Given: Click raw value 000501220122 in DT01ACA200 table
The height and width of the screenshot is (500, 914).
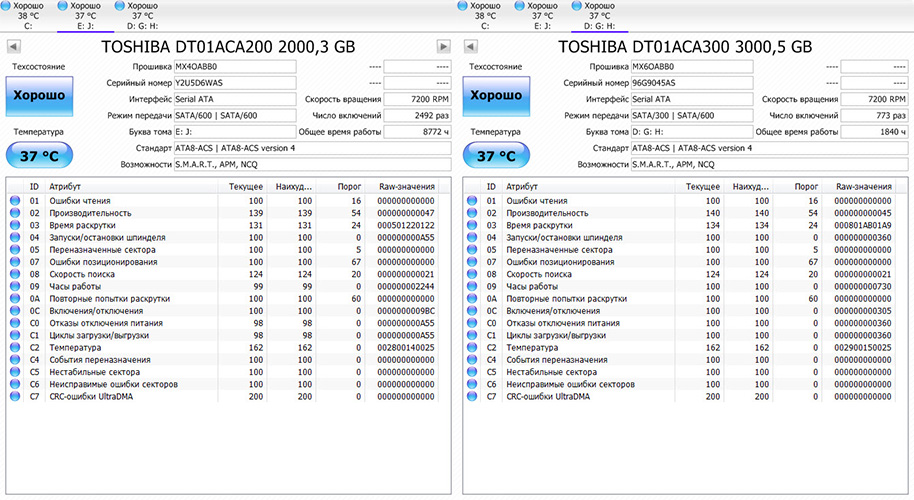Looking at the screenshot, I should [x=406, y=225].
